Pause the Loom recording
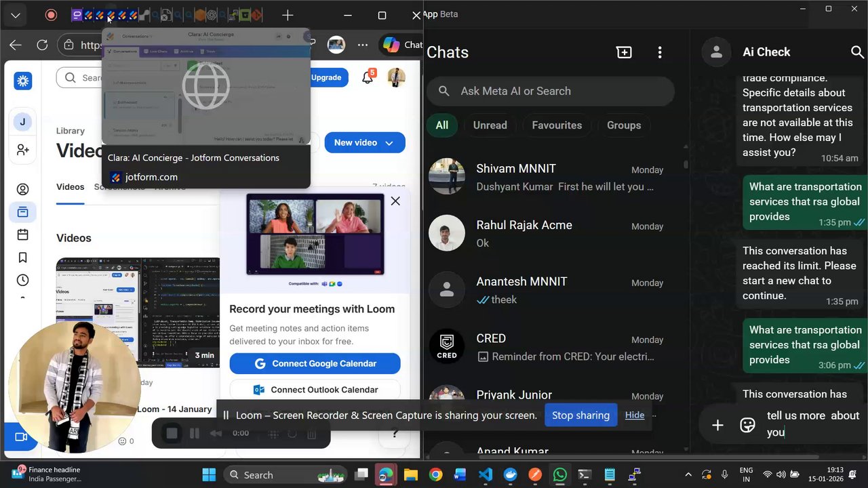 click(x=194, y=433)
